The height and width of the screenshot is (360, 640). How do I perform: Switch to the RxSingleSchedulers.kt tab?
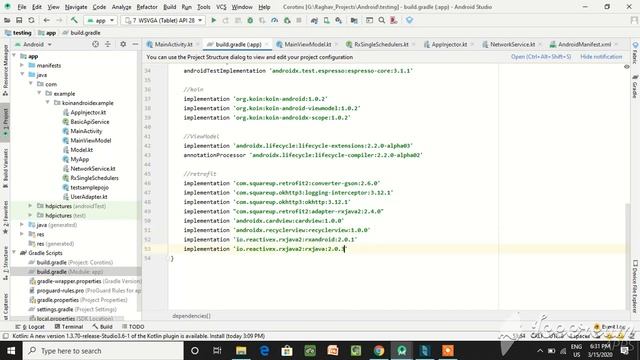[381, 44]
